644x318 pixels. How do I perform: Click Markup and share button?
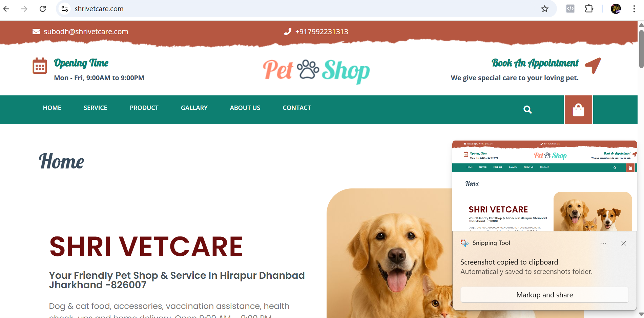coord(545,295)
